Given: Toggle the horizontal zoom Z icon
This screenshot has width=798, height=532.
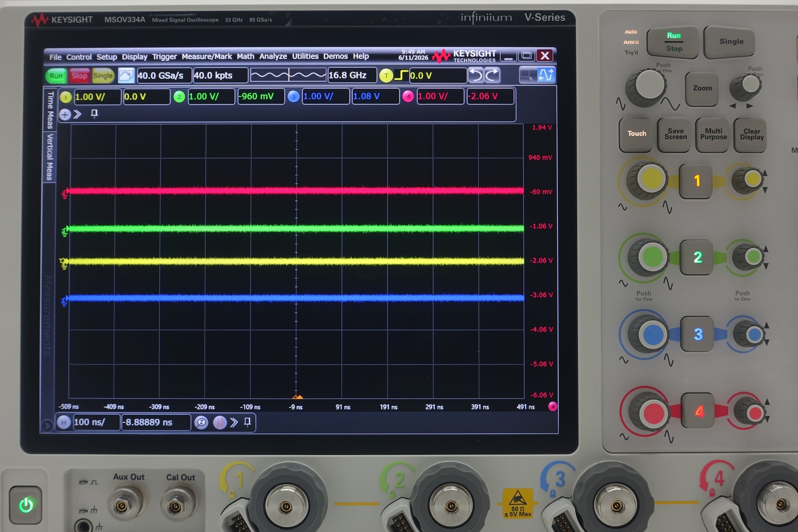Looking at the screenshot, I should tap(201, 422).
